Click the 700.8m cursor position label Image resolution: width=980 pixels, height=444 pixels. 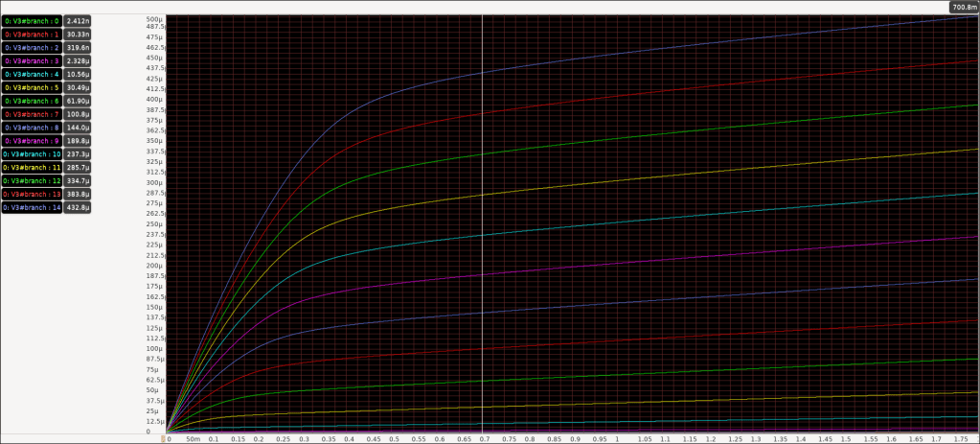pos(964,7)
